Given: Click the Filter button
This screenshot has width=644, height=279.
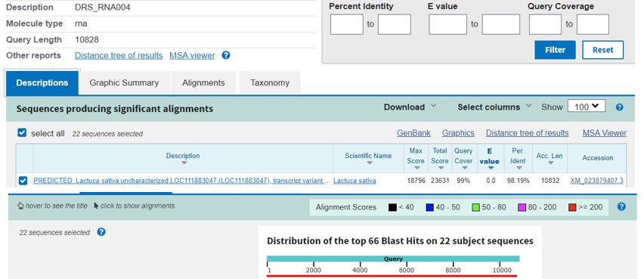Looking at the screenshot, I should (x=555, y=50).
